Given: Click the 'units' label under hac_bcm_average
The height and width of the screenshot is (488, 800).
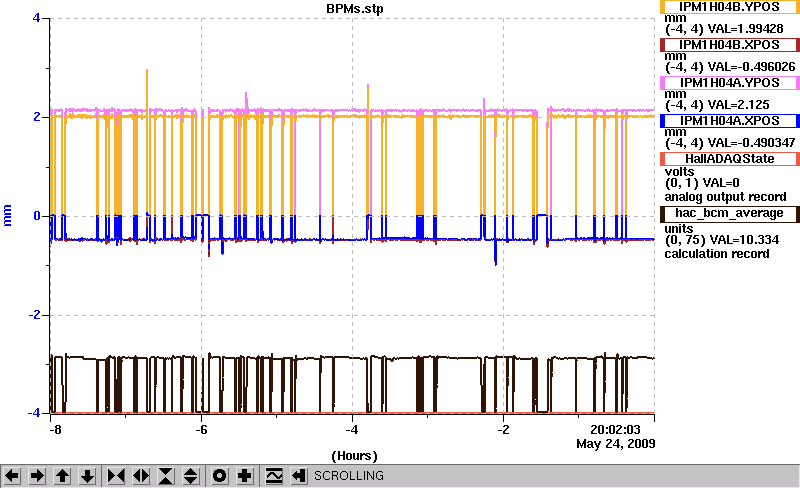Looking at the screenshot, I should point(679,229).
